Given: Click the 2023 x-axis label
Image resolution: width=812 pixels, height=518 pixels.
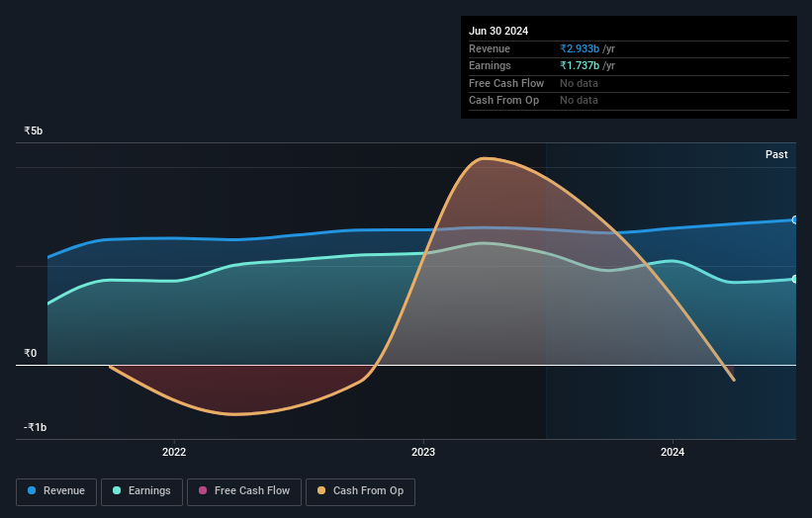Looking at the screenshot, I should (x=423, y=453).
